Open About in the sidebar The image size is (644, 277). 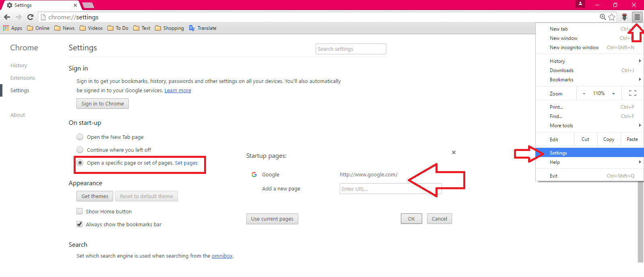coord(18,115)
